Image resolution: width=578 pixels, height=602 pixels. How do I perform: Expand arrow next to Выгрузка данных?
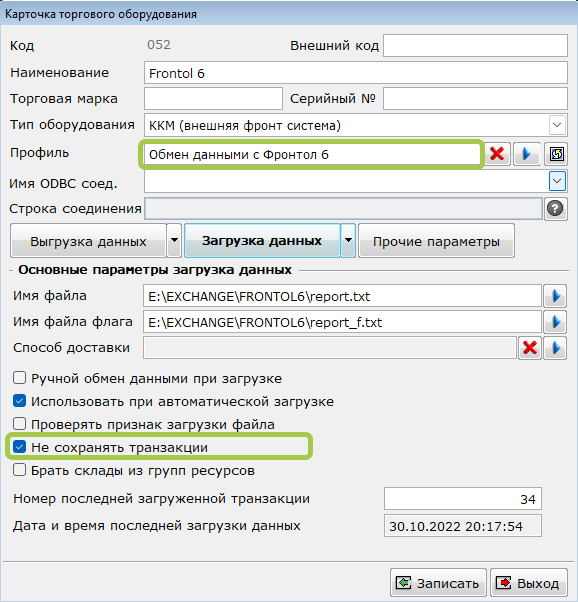(174, 241)
